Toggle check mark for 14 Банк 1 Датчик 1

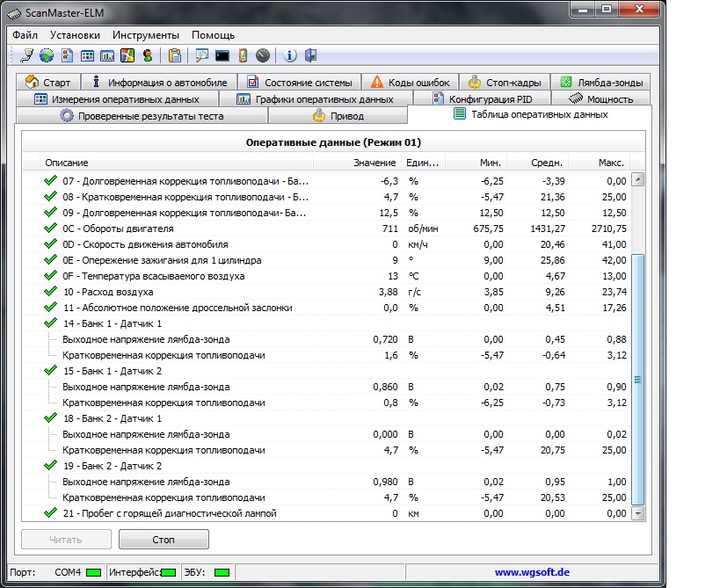click(x=50, y=323)
